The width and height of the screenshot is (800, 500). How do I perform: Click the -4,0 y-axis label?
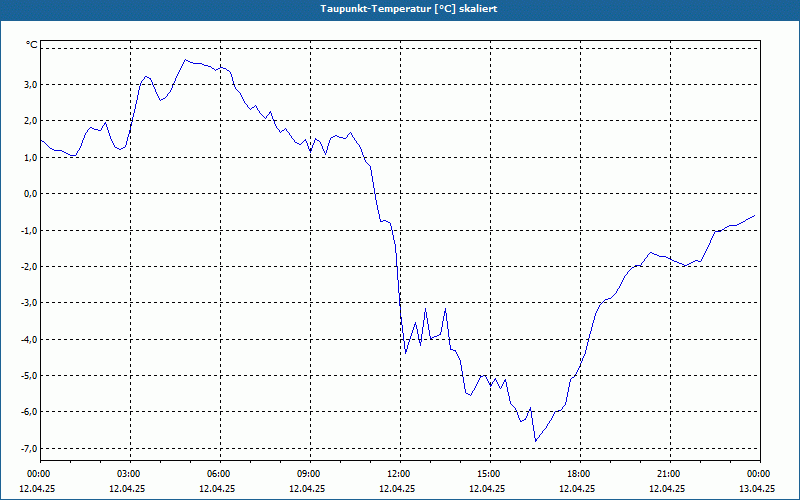[30, 340]
